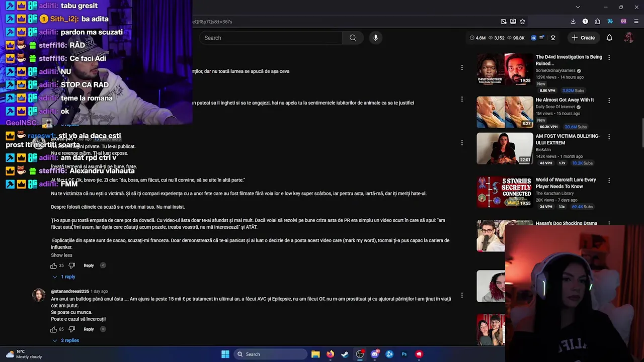The width and height of the screenshot is (644, 362).
Task: Open Firefox from the taskbar
Action: [330, 354]
